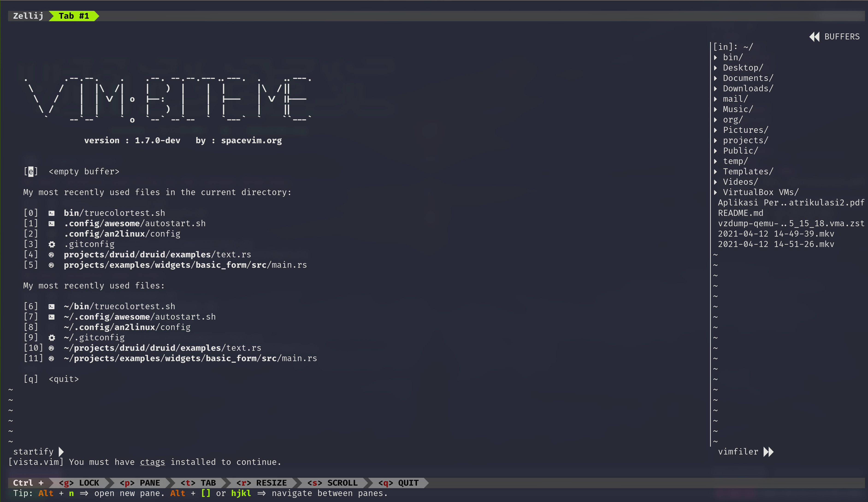Image resolution: width=868 pixels, height=502 pixels.
Task: Select README.md in the vimfiler panel
Action: 741,213
